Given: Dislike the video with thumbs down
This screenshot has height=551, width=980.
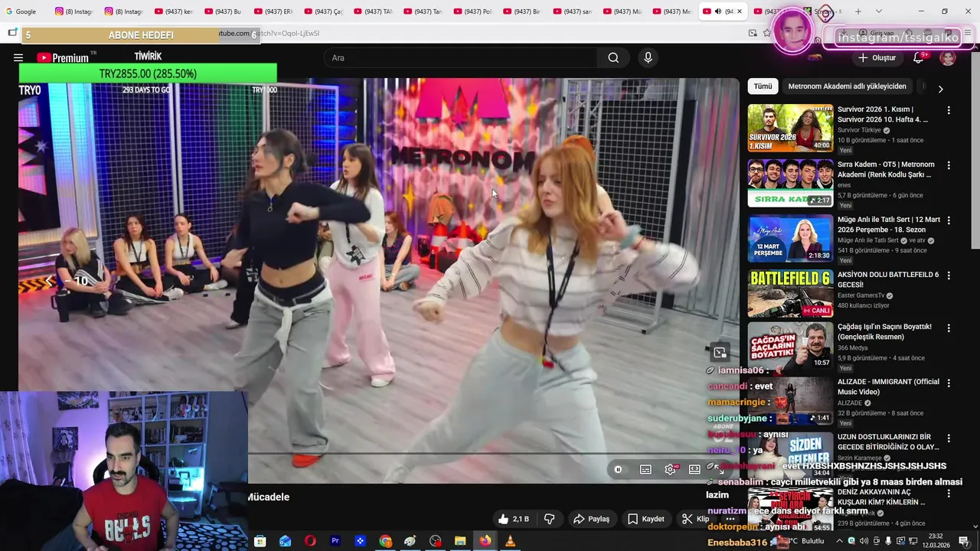Looking at the screenshot, I should tap(549, 519).
